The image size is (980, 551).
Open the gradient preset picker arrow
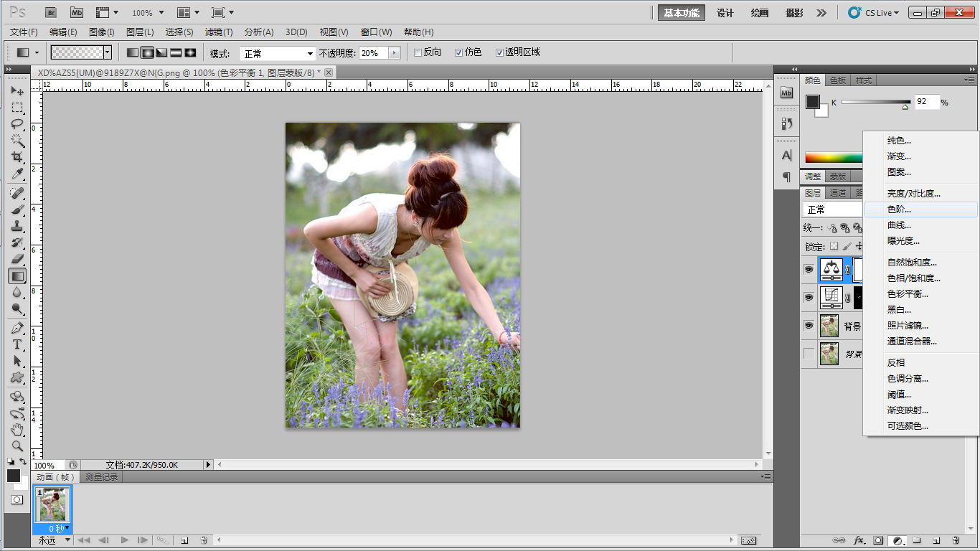click(x=108, y=52)
